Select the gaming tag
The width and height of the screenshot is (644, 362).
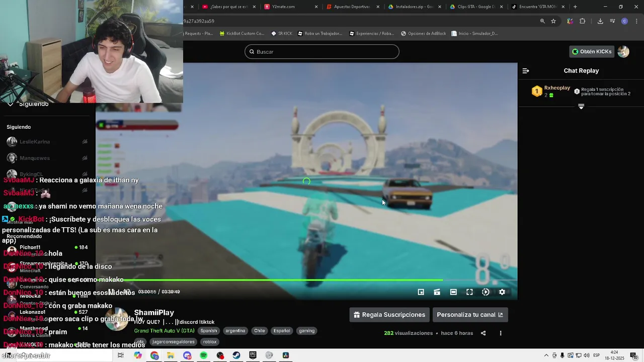(x=307, y=331)
